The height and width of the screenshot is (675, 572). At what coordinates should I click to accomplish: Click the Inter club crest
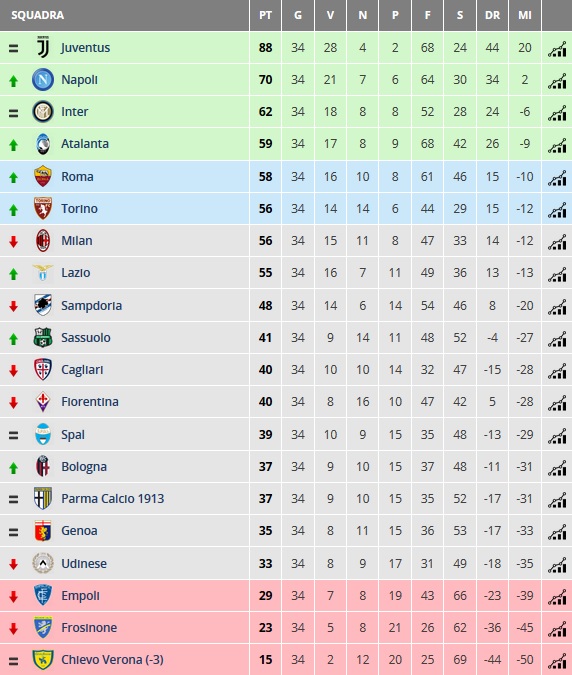point(43,111)
